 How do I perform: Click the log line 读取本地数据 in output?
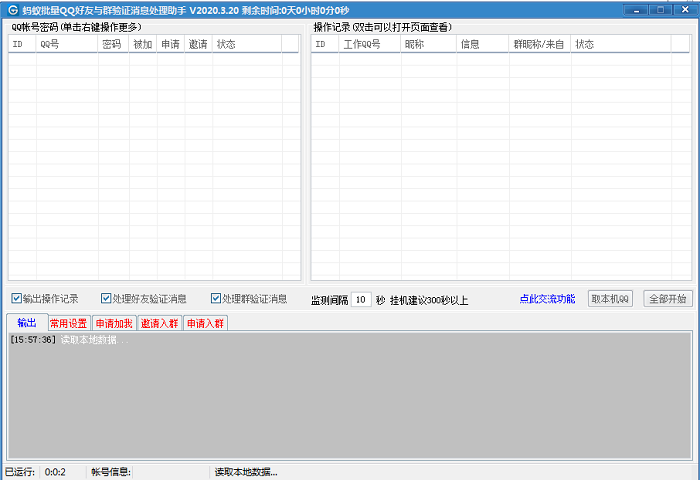coord(69,340)
